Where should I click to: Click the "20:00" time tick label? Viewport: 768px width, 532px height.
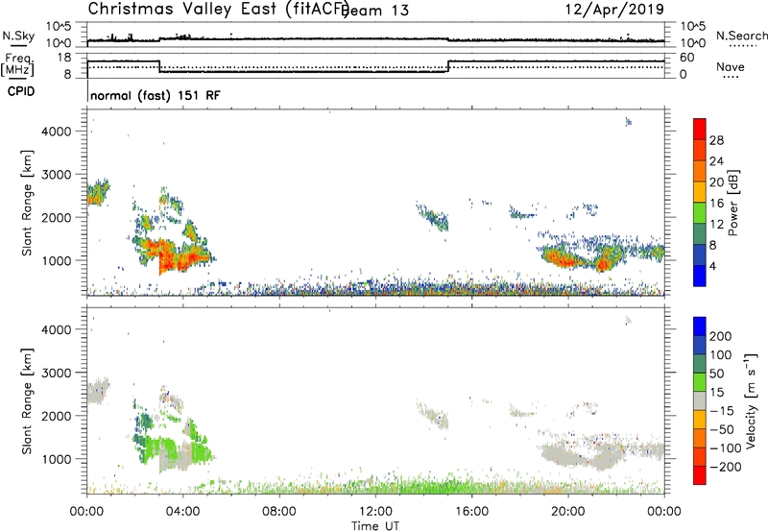[x=567, y=512]
